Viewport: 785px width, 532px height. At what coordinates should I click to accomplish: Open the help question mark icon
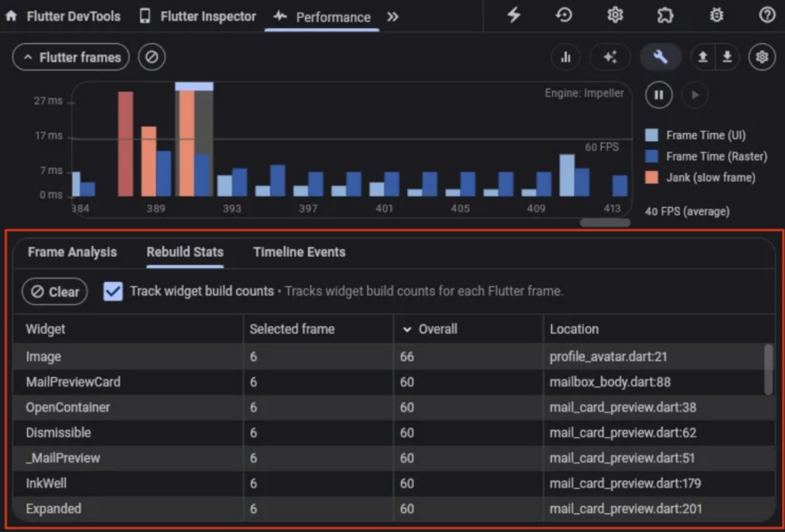point(767,16)
